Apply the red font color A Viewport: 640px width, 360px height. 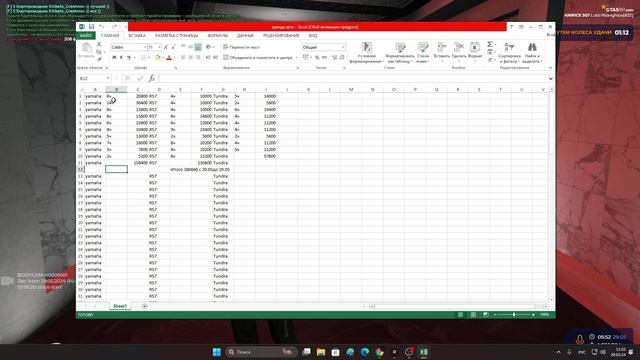(169, 58)
